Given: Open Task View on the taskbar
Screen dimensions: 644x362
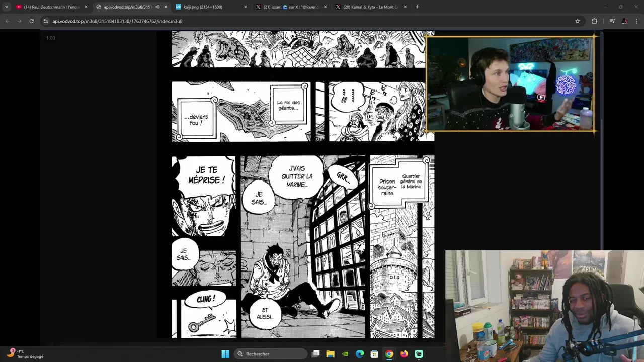Looking at the screenshot, I should tap(315, 354).
